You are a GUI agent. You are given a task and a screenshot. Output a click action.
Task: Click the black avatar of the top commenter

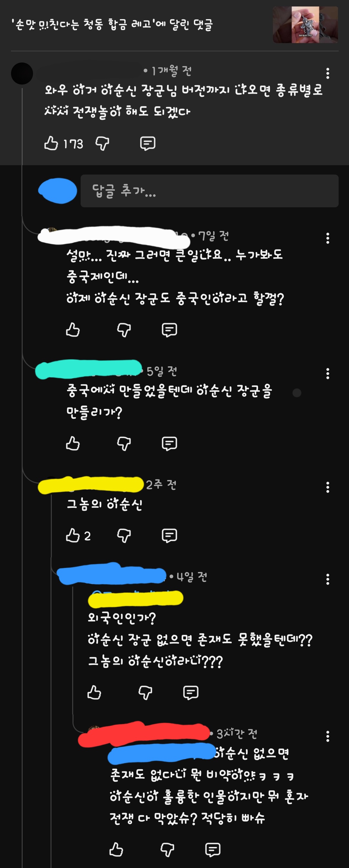coord(22,74)
